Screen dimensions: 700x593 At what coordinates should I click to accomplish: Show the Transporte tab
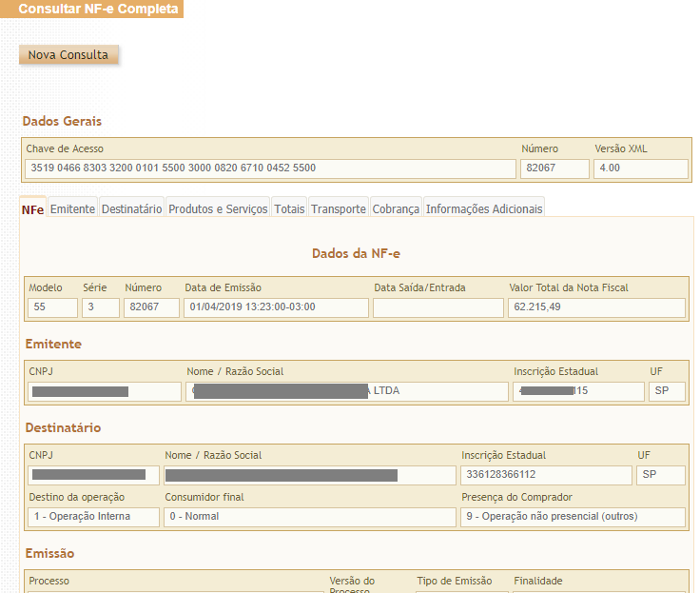pos(338,209)
